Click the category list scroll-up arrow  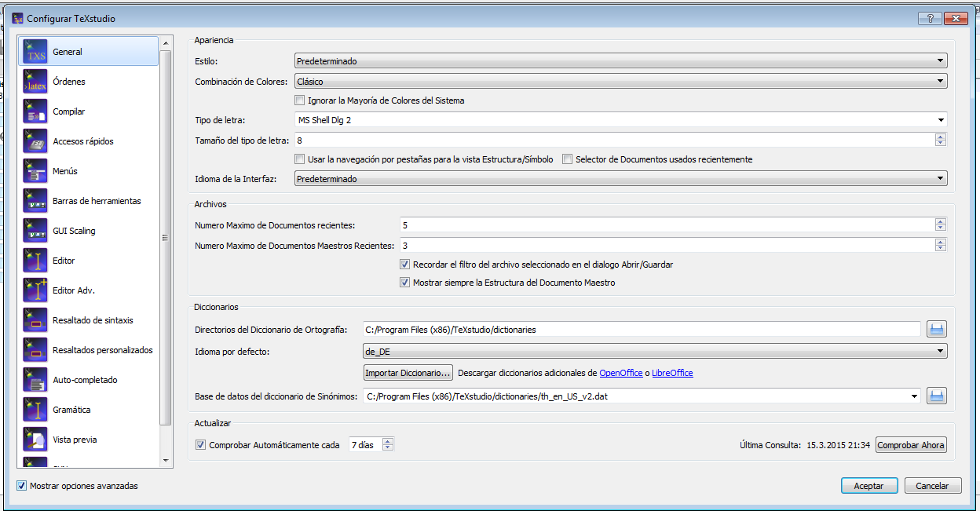pyautogui.click(x=165, y=42)
